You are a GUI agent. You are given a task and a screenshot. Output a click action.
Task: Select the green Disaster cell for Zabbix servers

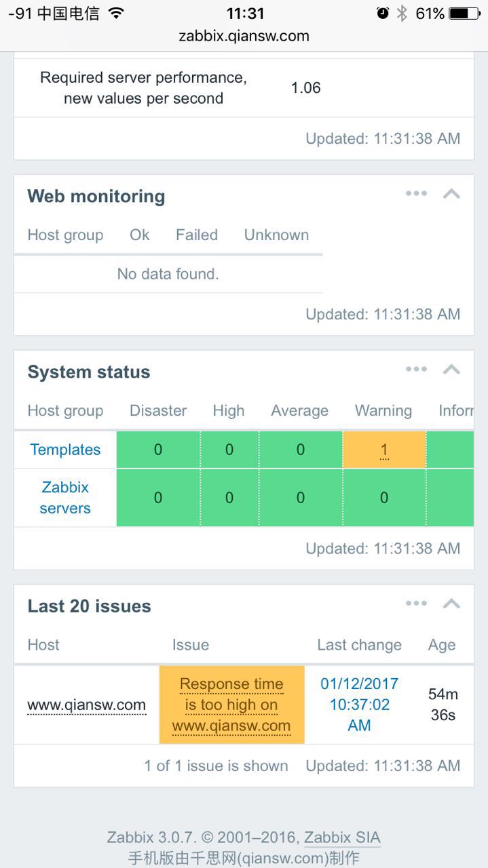coord(158,498)
